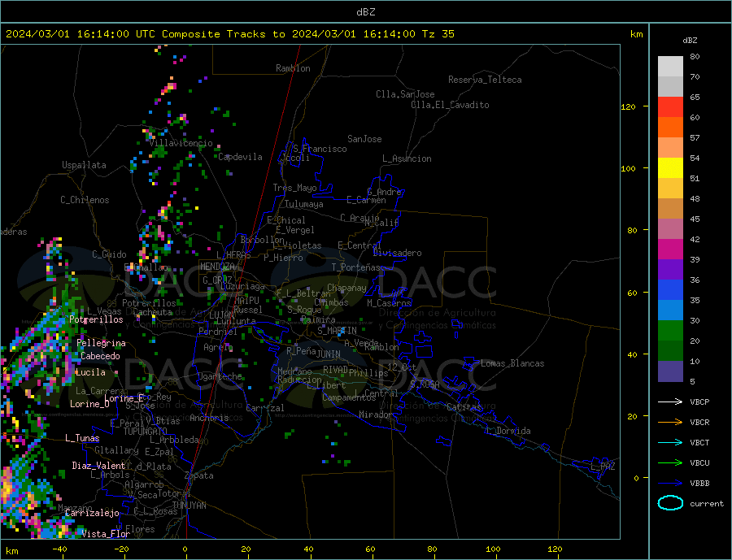Click the Divisadero label
Viewport: 732px width, 560px height.
click(x=397, y=253)
